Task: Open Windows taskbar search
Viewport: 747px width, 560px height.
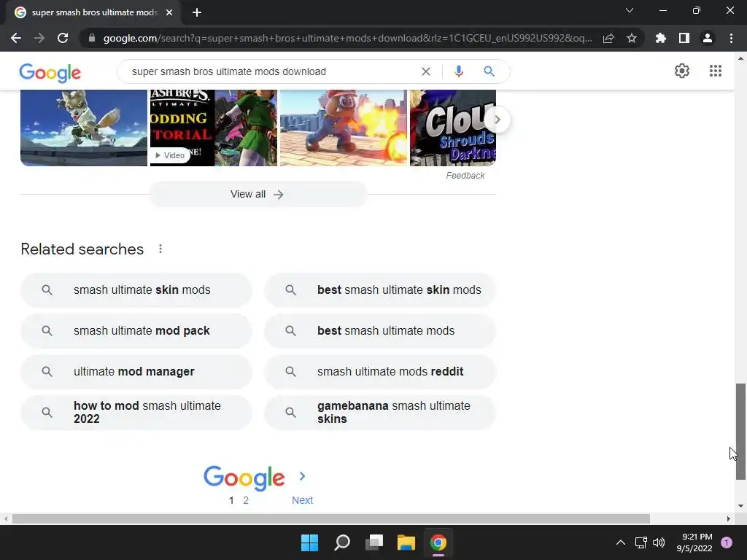Action: point(342,542)
